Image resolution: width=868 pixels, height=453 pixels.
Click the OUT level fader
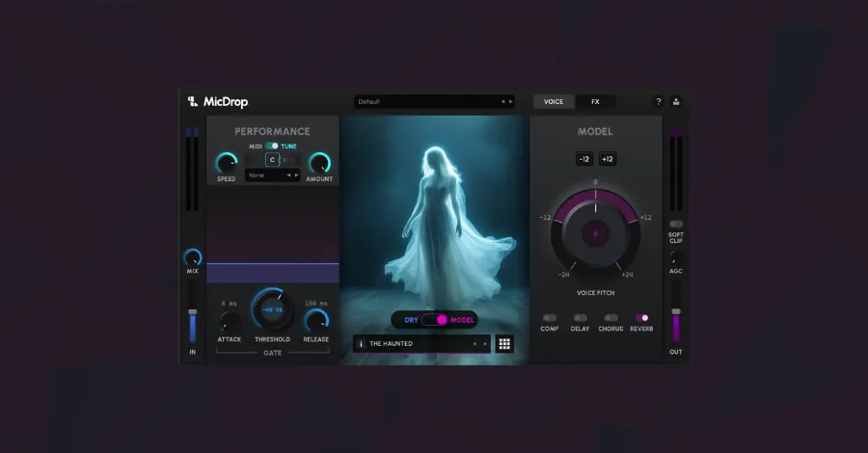[676, 312]
